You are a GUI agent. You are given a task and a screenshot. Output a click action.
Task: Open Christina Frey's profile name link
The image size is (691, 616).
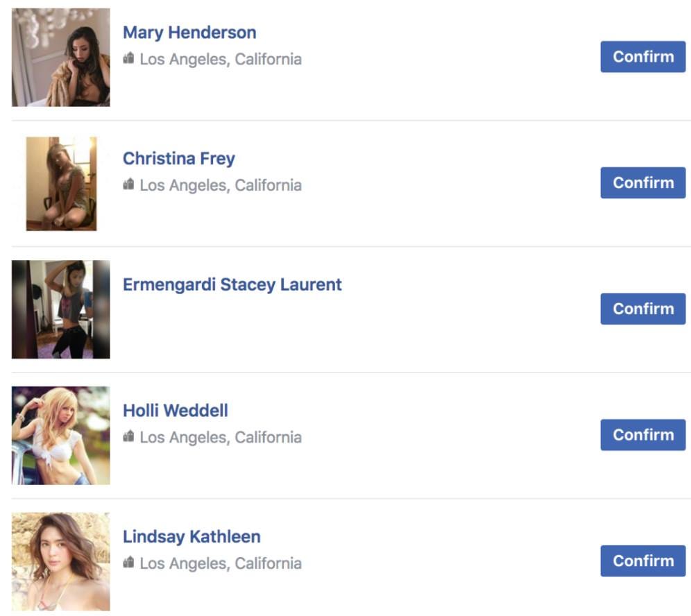pyautogui.click(x=179, y=159)
